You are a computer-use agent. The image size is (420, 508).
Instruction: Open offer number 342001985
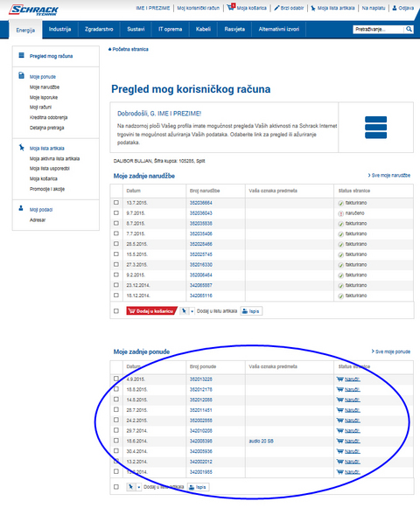click(200, 472)
